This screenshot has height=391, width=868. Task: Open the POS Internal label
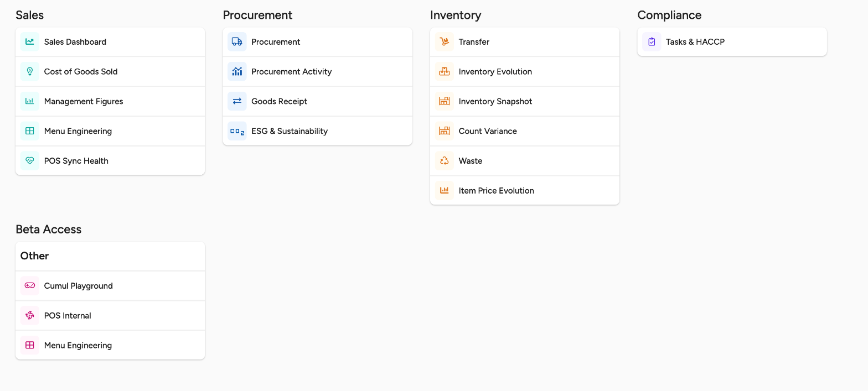[68, 316]
